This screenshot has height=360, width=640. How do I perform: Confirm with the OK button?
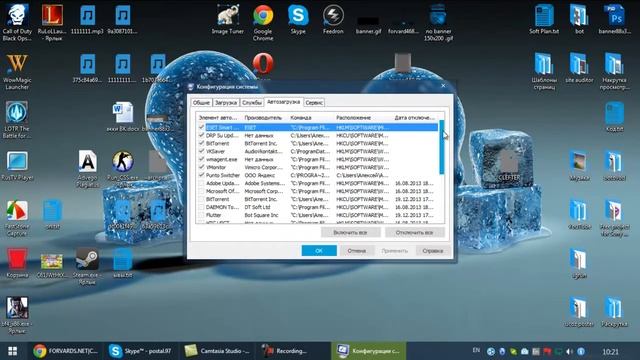[319, 251]
